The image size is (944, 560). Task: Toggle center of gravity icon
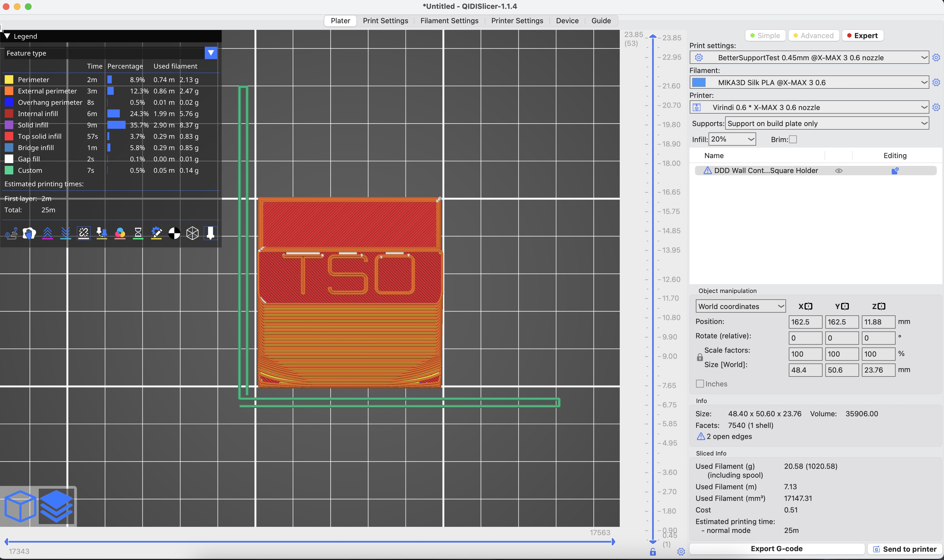[x=174, y=233]
